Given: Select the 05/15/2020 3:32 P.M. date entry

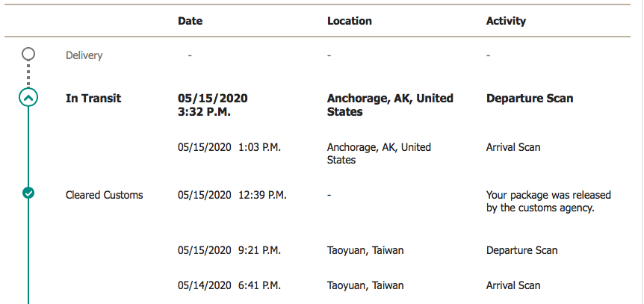Looking at the screenshot, I should pos(213,105).
